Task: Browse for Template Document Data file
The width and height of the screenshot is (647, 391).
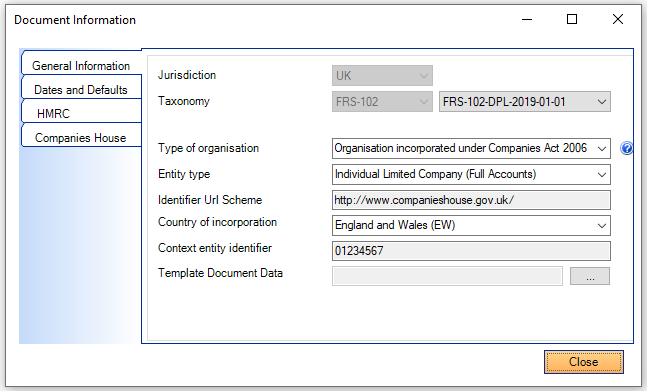Action: tap(590, 276)
